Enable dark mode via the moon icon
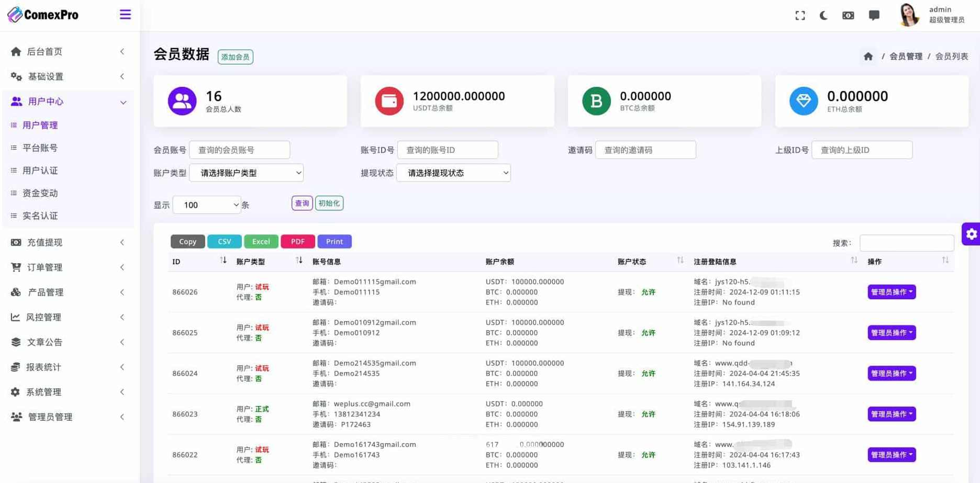Screen dimensions: 980x483 823,16
